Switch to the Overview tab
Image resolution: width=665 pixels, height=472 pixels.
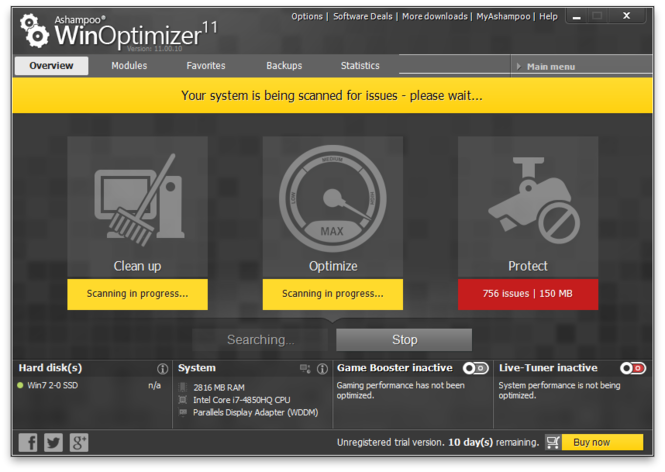click(x=51, y=66)
